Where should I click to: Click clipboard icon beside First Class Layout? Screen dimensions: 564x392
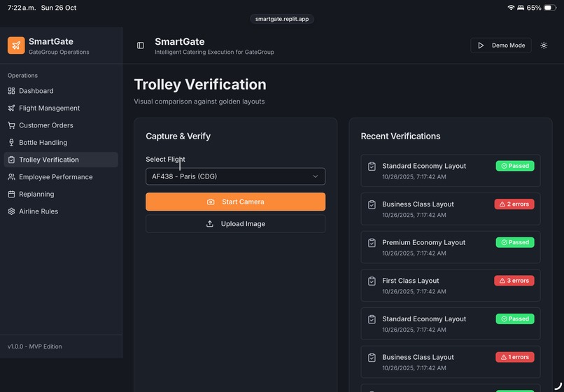point(372,281)
